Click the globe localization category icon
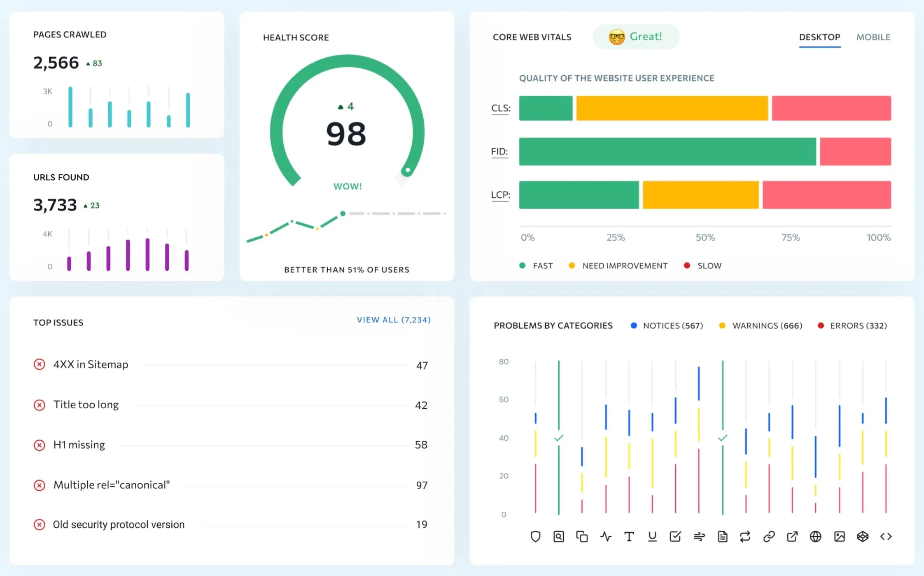 point(815,536)
